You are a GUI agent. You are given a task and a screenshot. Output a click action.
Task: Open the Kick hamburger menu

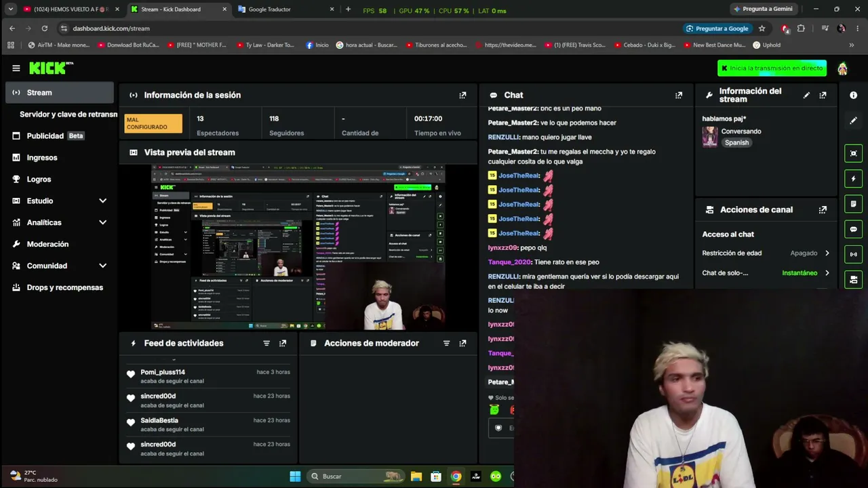tap(16, 68)
